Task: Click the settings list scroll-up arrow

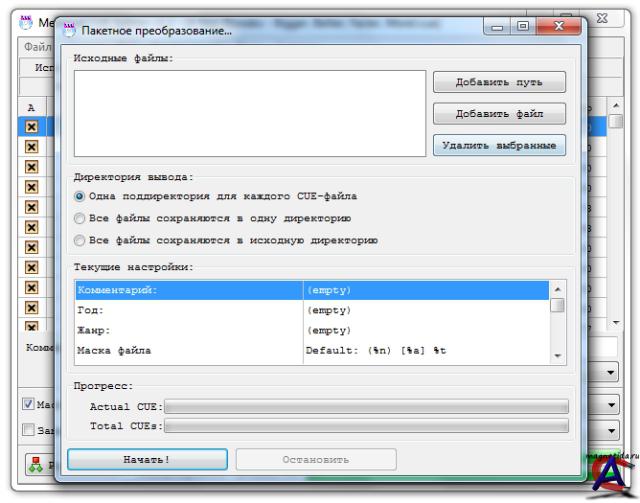Action: 558,290
